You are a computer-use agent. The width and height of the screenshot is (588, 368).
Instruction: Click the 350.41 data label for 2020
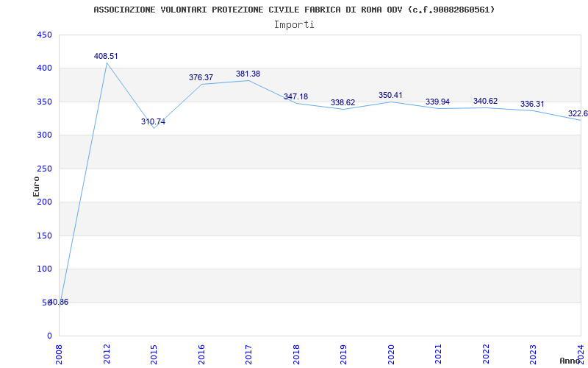(390, 96)
